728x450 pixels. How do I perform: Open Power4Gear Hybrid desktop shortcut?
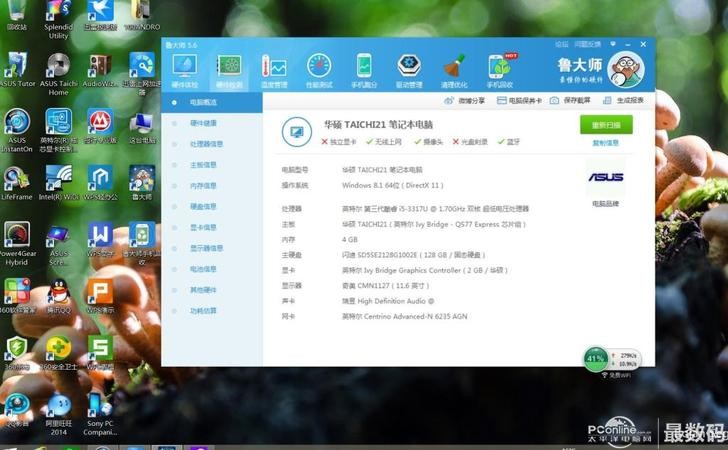[x=17, y=244]
